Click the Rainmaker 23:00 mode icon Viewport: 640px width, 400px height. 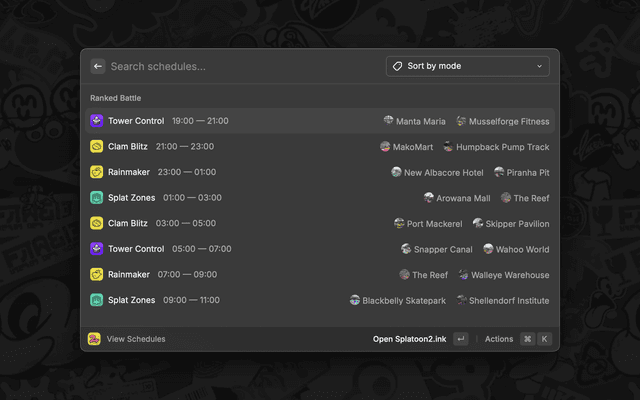point(96,172)
